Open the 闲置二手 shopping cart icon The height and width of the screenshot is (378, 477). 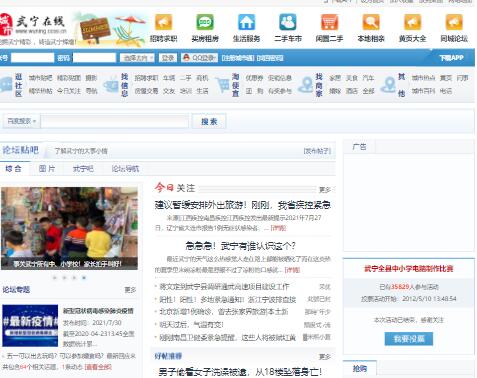pos(329,22)
